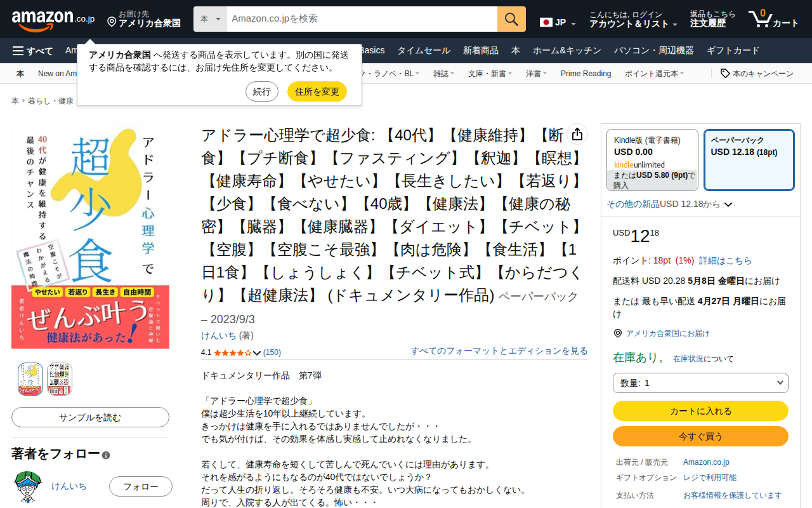Open the 文庫・新書 submenu dropdown
The image size is (812, 508).
[490, 74]
